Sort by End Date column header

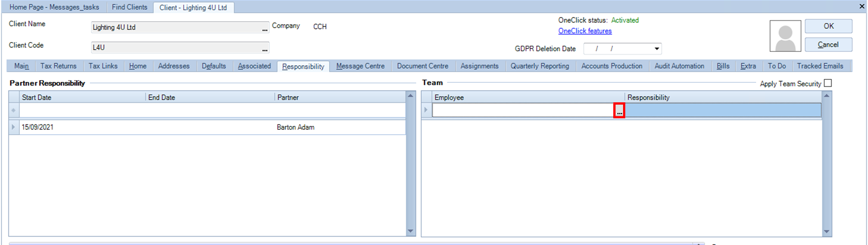(210, 97)
